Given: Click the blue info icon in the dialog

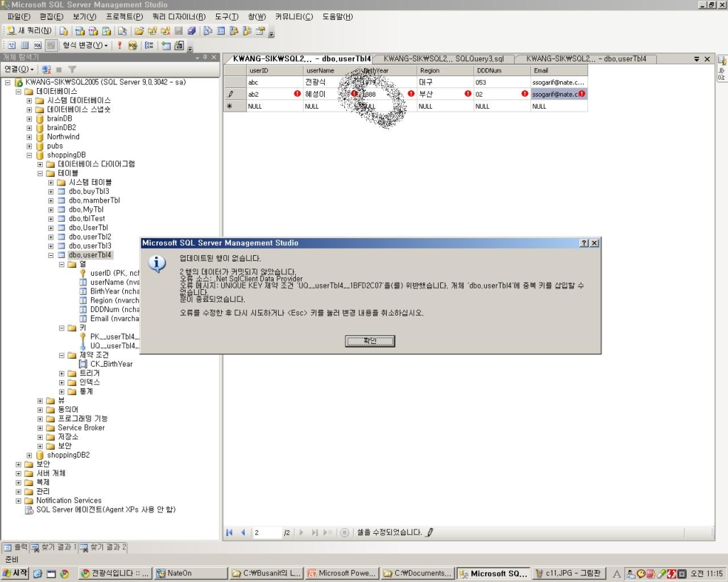Looking at the screenshot, I should pos(157,264).
